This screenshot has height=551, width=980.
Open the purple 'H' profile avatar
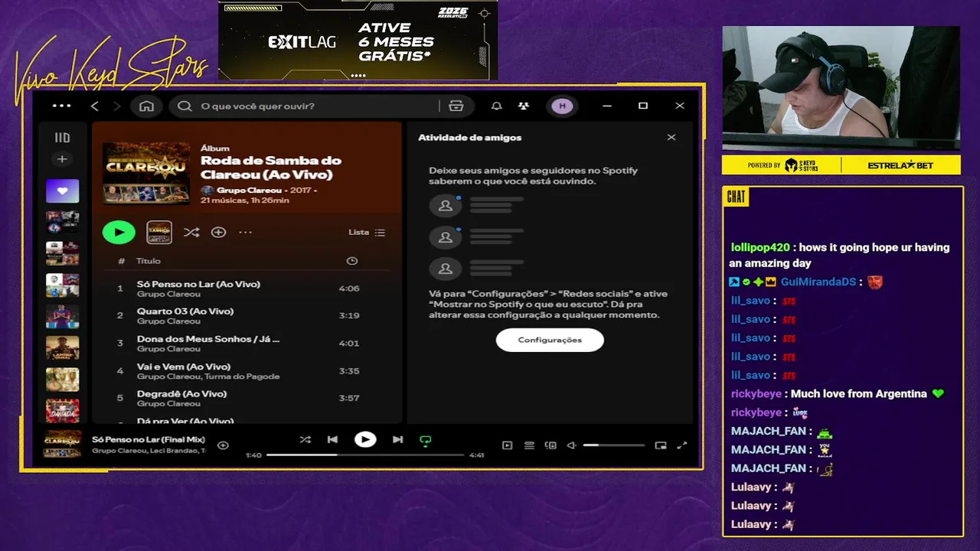562,106
